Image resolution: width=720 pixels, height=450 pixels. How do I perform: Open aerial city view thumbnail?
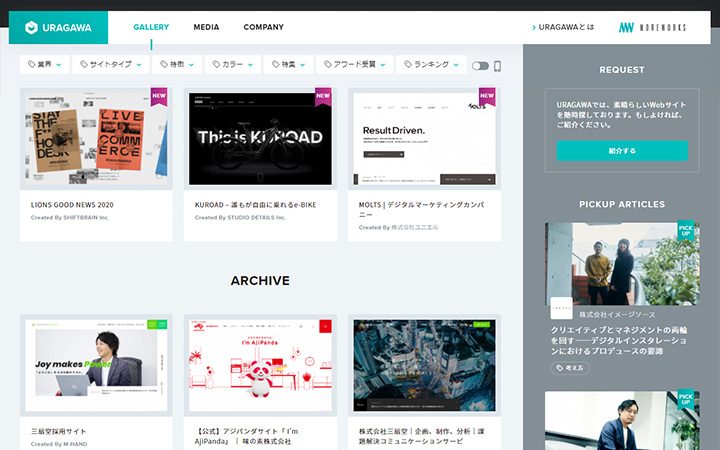click(424, 365)
